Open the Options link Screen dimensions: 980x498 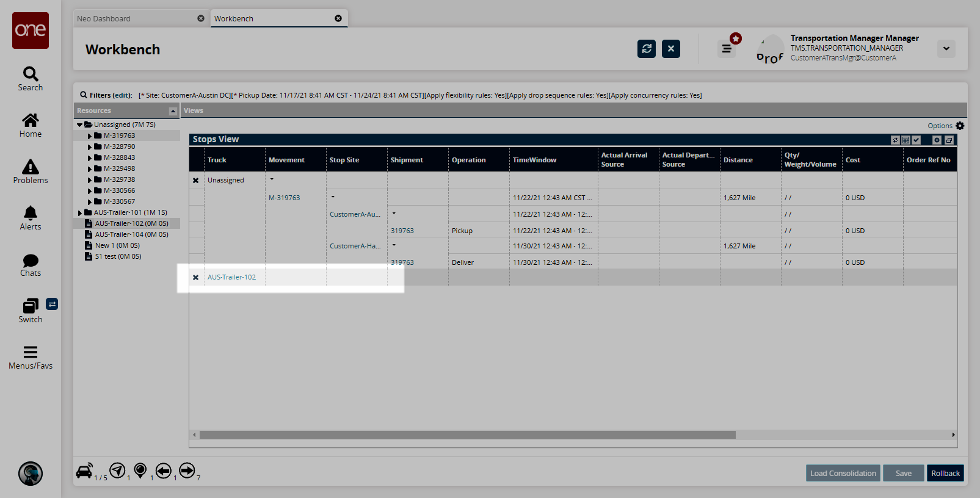pyautogui.click(x=940, y=126)
